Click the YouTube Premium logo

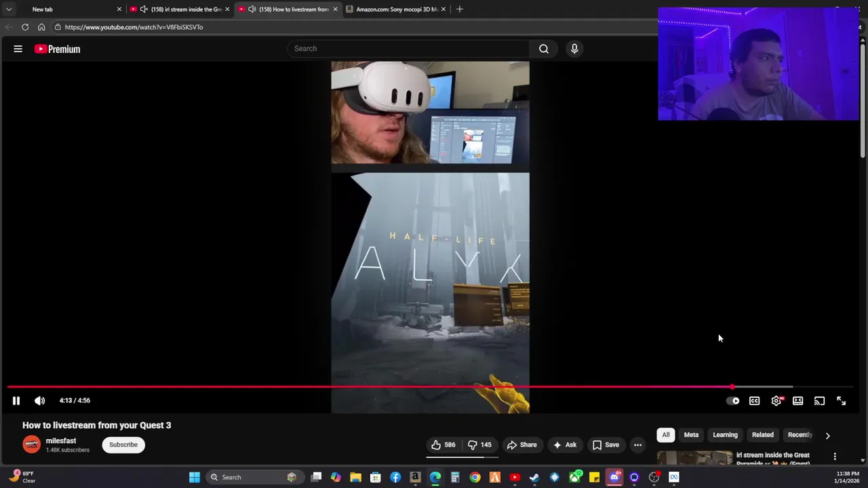coord(58,49)
